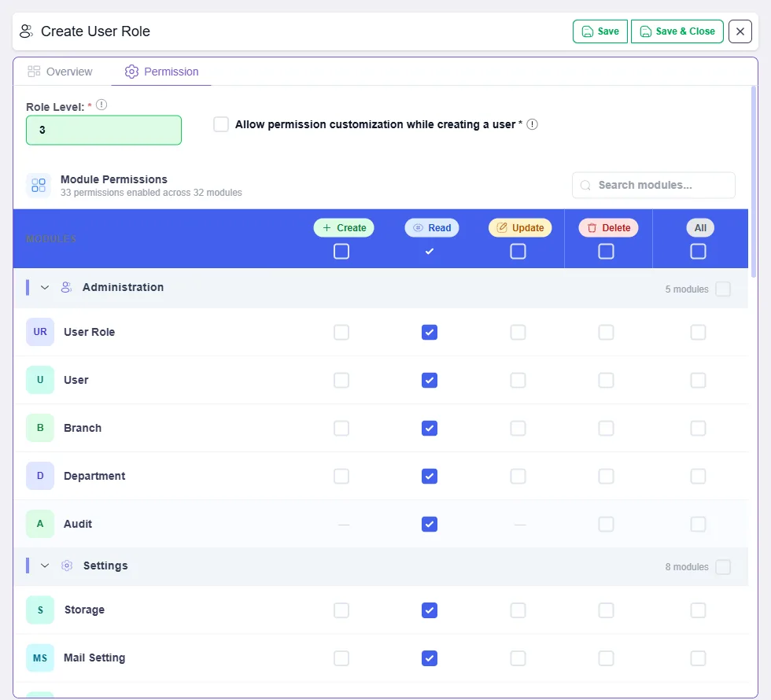Check the Administration 5 modules checkbox
Image resolution: width=771 pixels, height=700 pixels.
[723, 289]
